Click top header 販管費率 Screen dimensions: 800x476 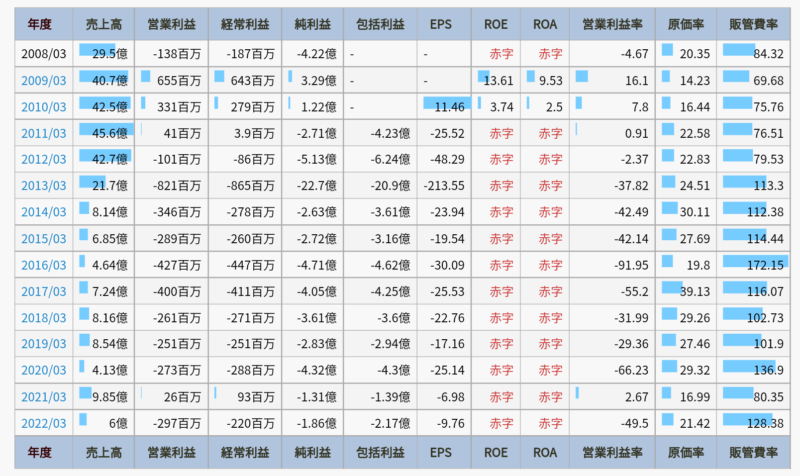(x=754, y=24)
